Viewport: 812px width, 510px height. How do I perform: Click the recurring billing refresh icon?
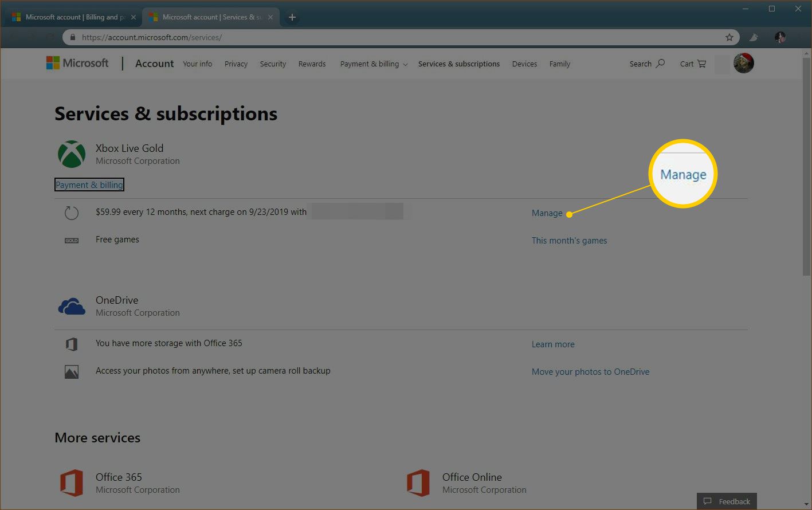[72, 213]
